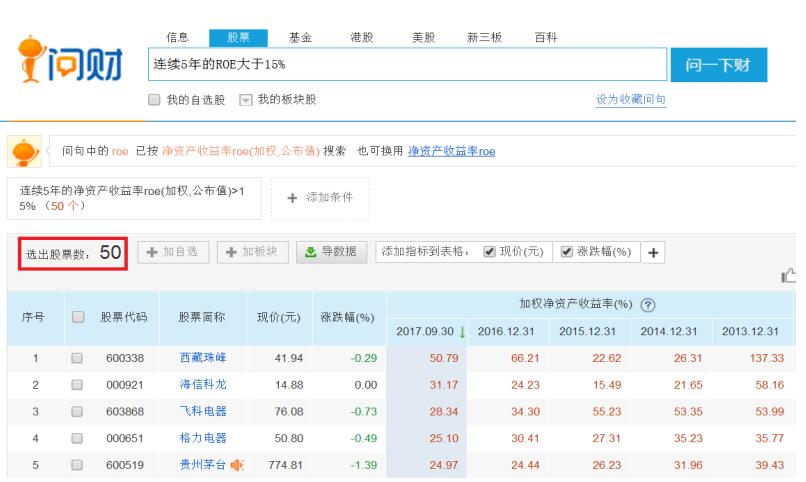The height and width of the screenshot is (482, 806).
Task: Toggle the 现价(元) indicator checkbox
Action: point(489,252)
